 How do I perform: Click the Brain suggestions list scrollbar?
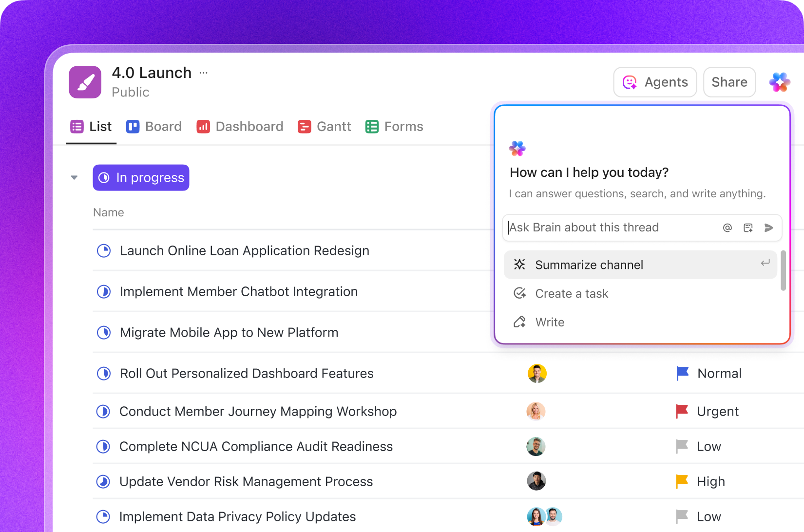[783, 271]
